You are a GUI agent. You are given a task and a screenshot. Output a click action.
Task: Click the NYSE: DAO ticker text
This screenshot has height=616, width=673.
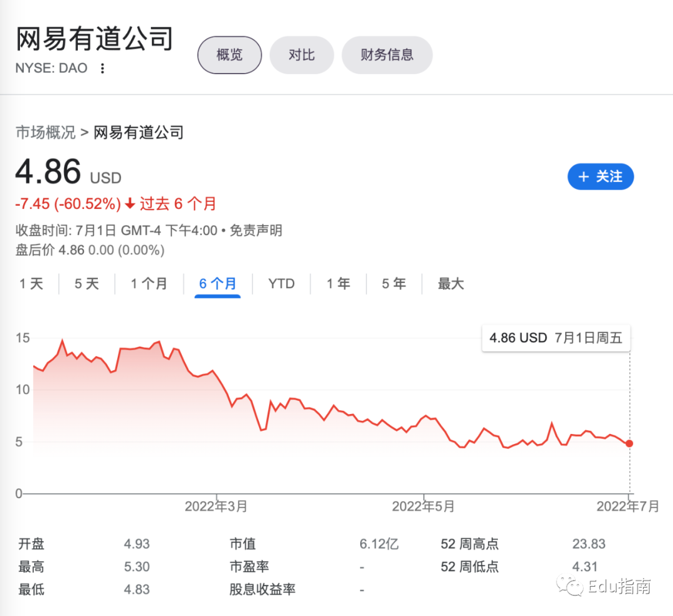click(x=52, y=69)
